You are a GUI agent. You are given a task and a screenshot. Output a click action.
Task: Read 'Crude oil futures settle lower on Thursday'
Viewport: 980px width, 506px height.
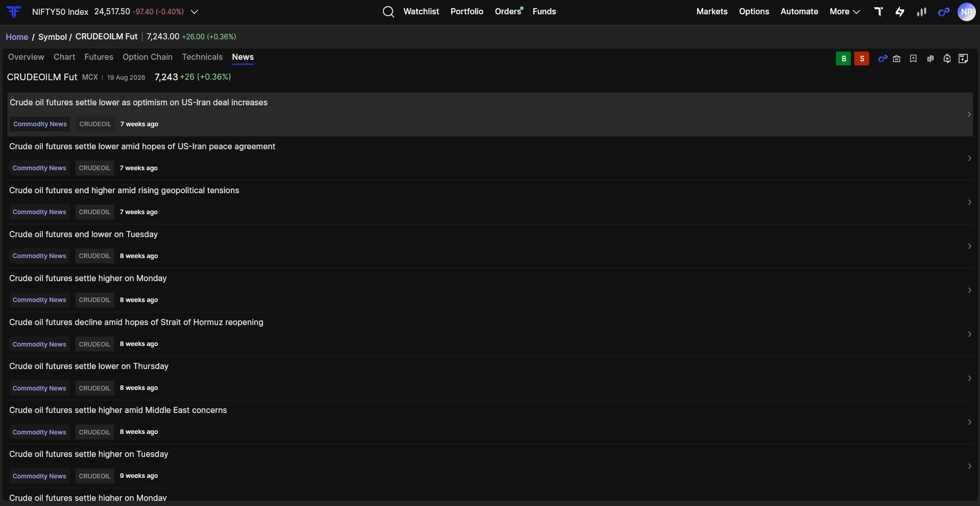pyautogui.click(x=89, y=366)
